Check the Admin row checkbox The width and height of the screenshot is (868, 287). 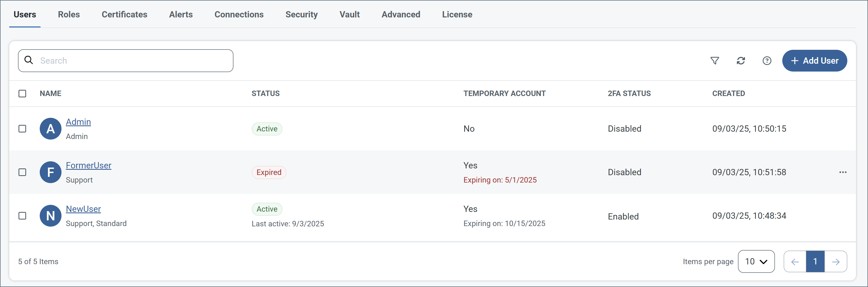(x=22, y=129)
